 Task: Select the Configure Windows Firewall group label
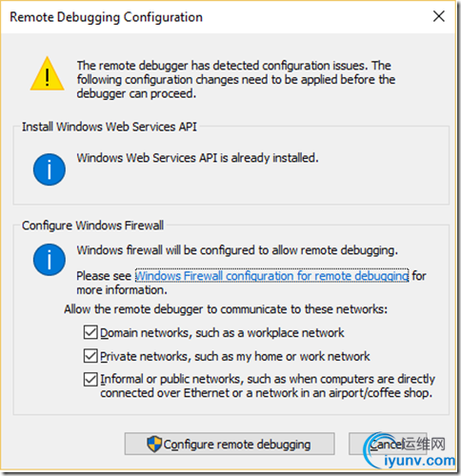92,226
